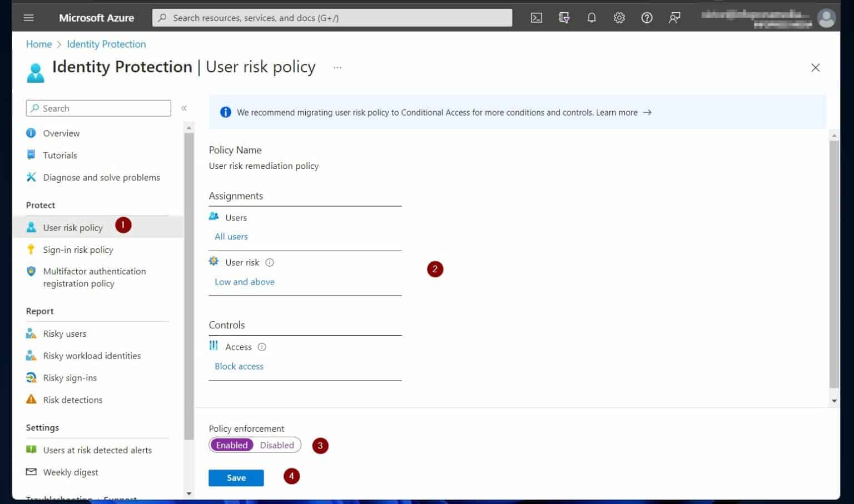The image size is (854, 504).
Task: Show info tooltip beside Access
Action: (x=262, y=347)
